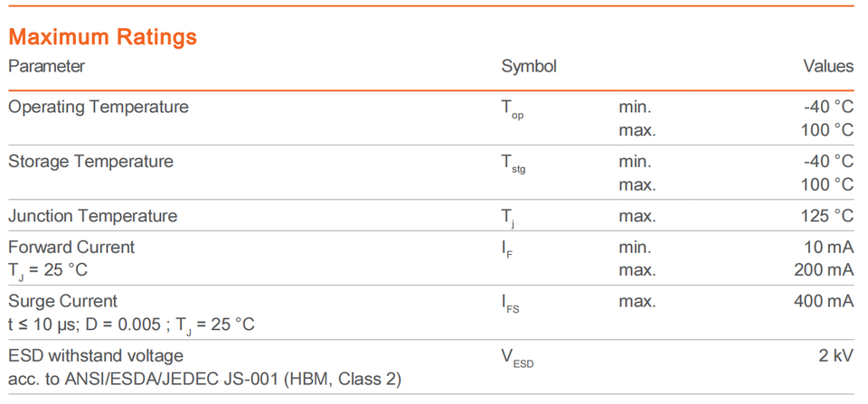Select the Junction Temperature label

(92, 216)
